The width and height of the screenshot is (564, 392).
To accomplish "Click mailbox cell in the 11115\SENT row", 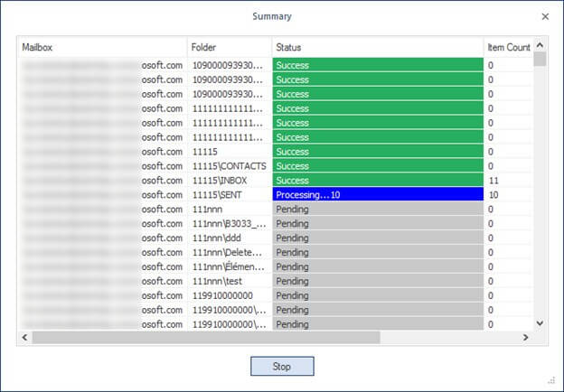I will (102, 195).
